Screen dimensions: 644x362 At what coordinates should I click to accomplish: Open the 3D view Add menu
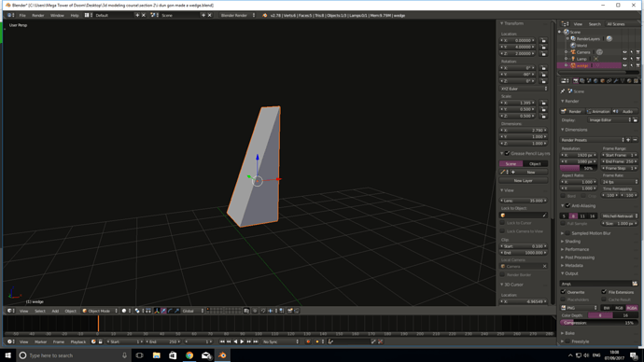(55, 311)
